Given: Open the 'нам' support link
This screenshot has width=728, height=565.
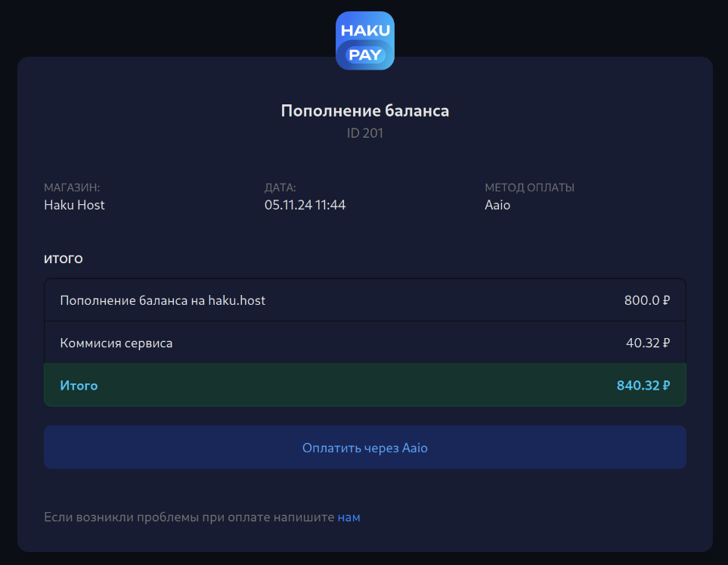Looking at the screenshot, I should pos(349,517).
